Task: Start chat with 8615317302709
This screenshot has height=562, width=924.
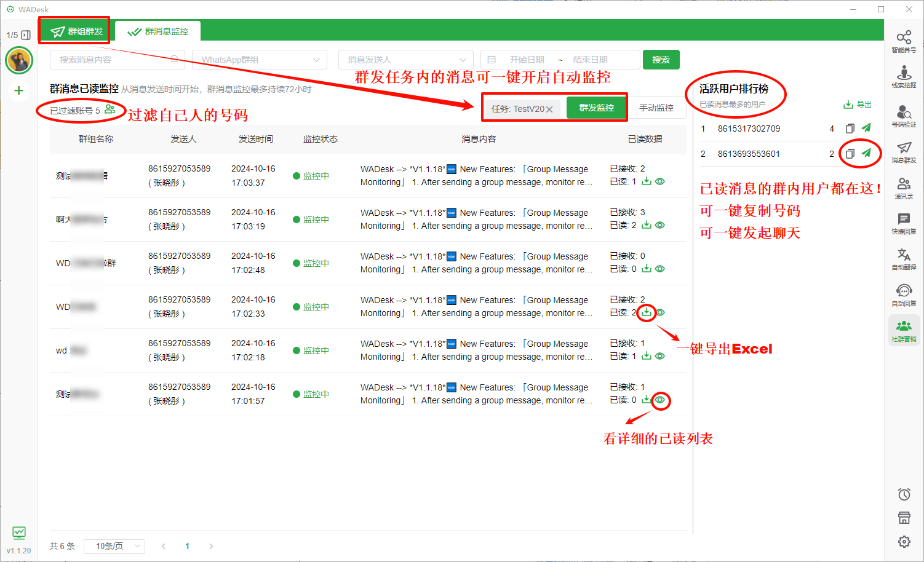Action: coord(866,128)
